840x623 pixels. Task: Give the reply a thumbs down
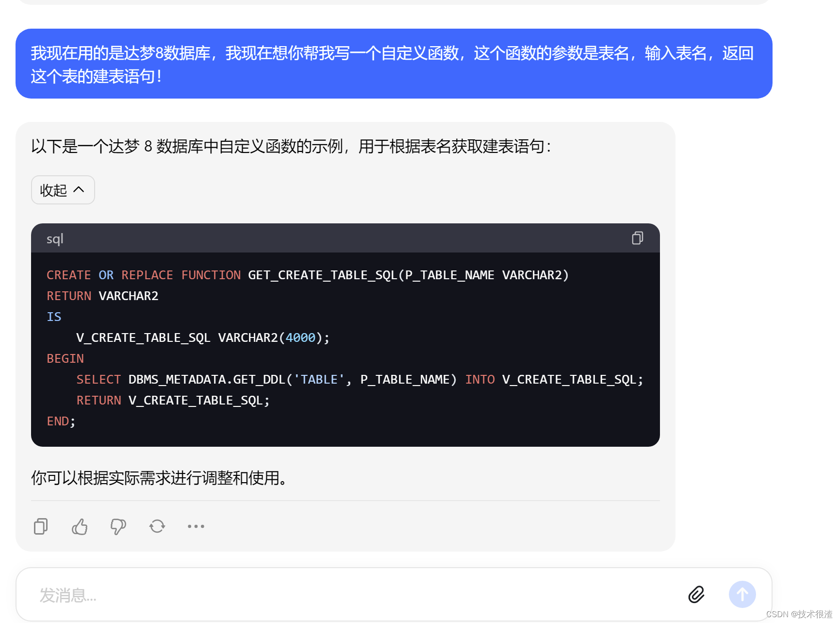click(118, 526)
